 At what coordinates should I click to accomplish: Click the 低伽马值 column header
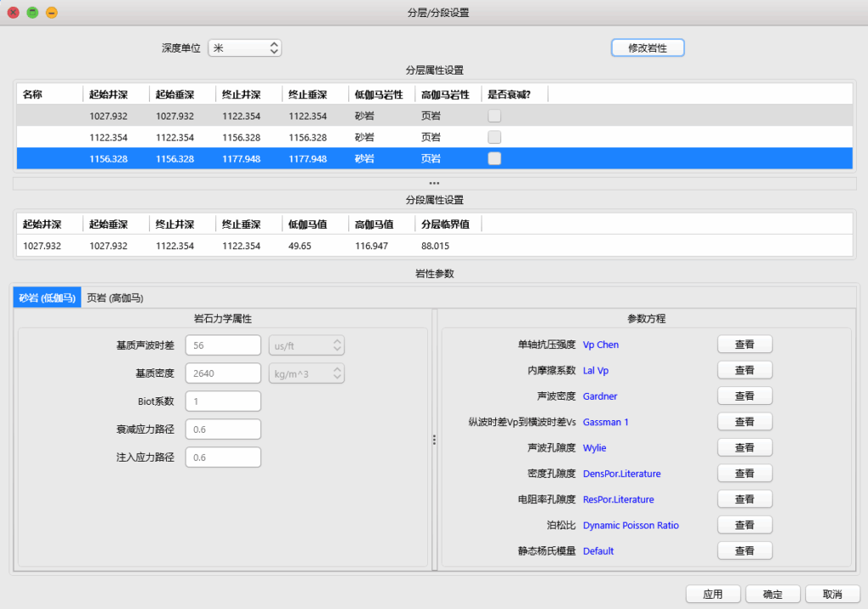click(x=315, y=224)
